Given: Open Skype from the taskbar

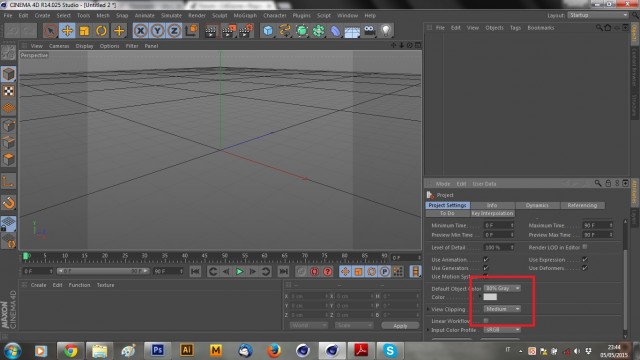Looking at the screenshot, I should (390, 351).
